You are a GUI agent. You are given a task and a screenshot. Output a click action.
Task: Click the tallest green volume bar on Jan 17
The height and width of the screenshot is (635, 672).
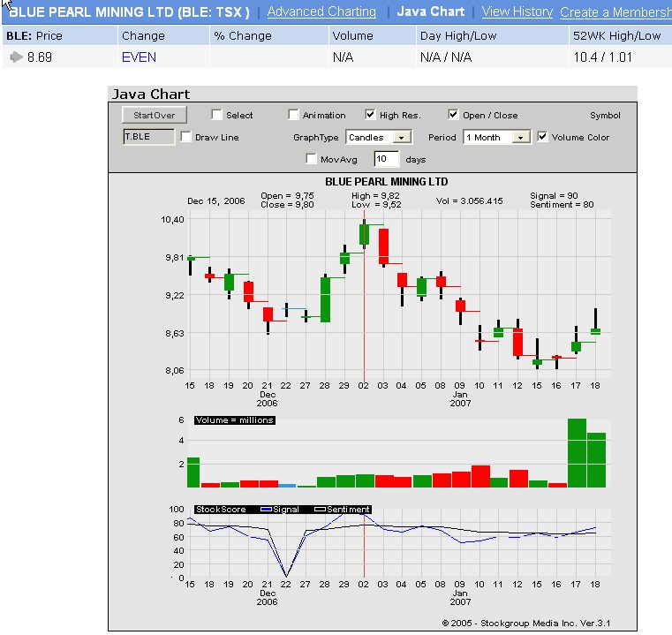click(577, 453)
